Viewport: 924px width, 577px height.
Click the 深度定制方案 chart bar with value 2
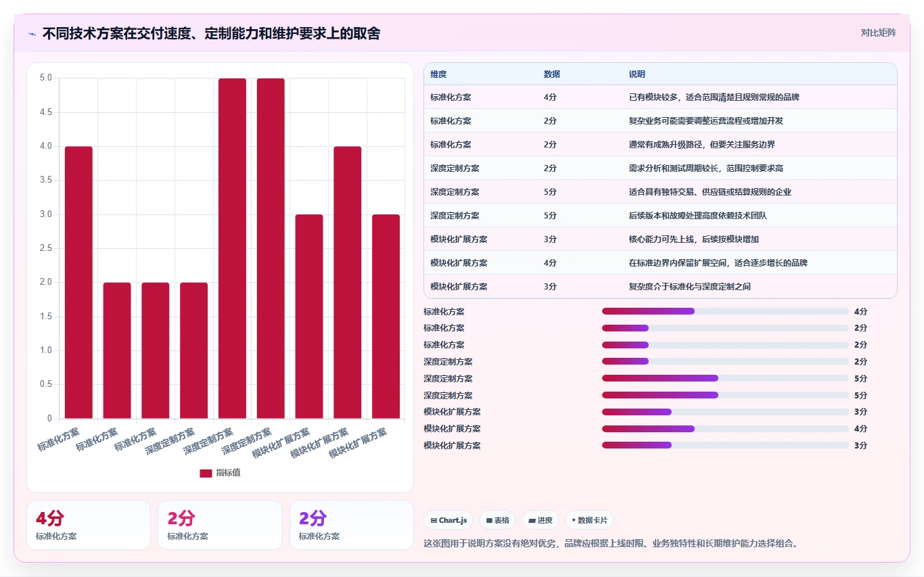193,350
